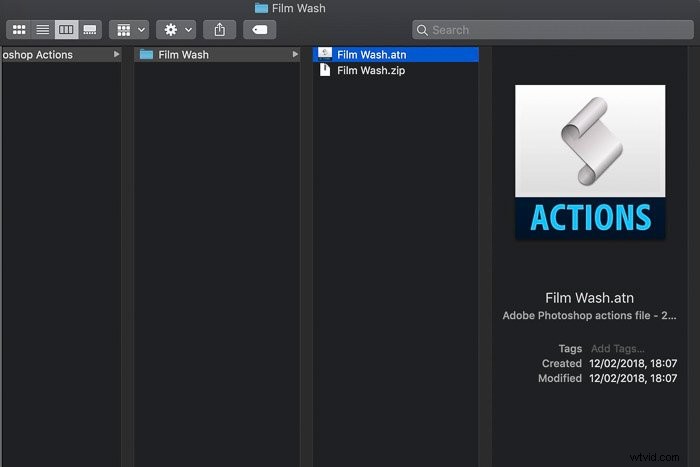Select the oshop Actions folder row
The image size is (700, 467).
pyautogui.click(x=61, y=54)
